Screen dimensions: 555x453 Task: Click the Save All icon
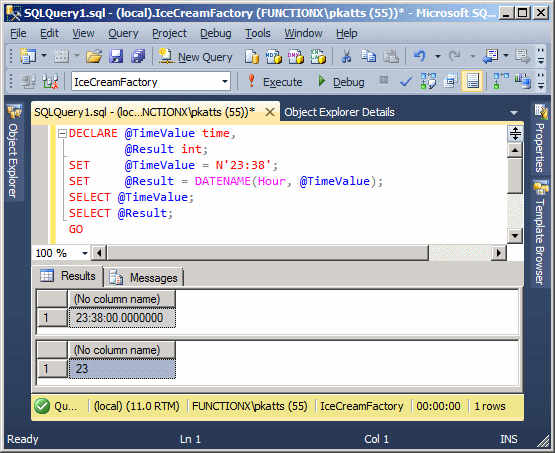[x=138, y=56]
